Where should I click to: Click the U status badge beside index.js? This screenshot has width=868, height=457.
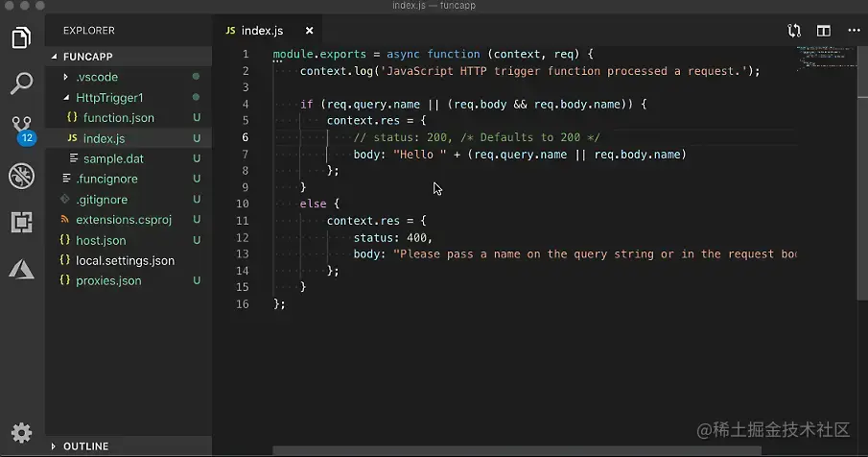[x=197, y=138]
